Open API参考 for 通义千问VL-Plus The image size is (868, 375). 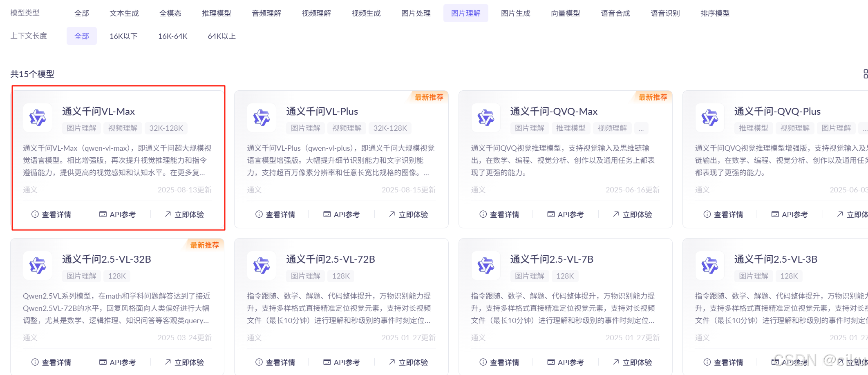point(342,214)
